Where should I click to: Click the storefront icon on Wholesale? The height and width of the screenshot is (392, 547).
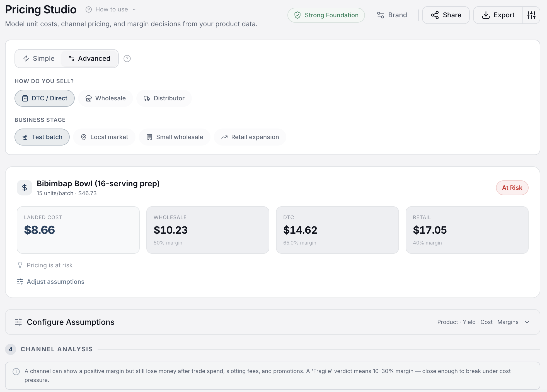pos(89,98)
